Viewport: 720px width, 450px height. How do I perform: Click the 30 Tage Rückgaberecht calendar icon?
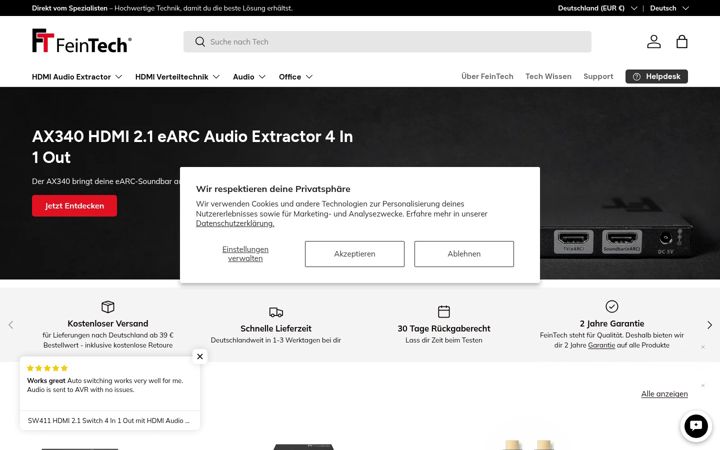click(x=444, y=311)
